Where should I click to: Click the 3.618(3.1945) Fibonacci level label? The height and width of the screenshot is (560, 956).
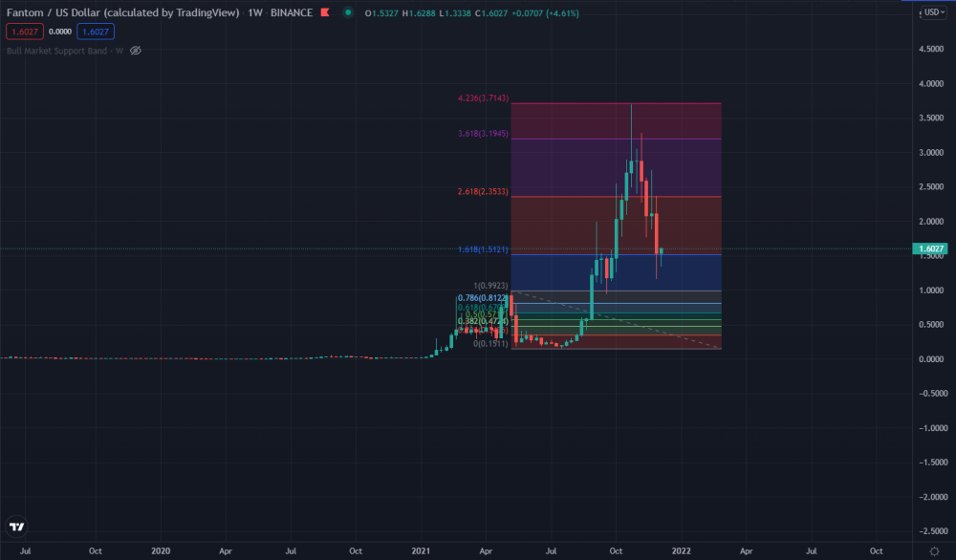(483, 134)
